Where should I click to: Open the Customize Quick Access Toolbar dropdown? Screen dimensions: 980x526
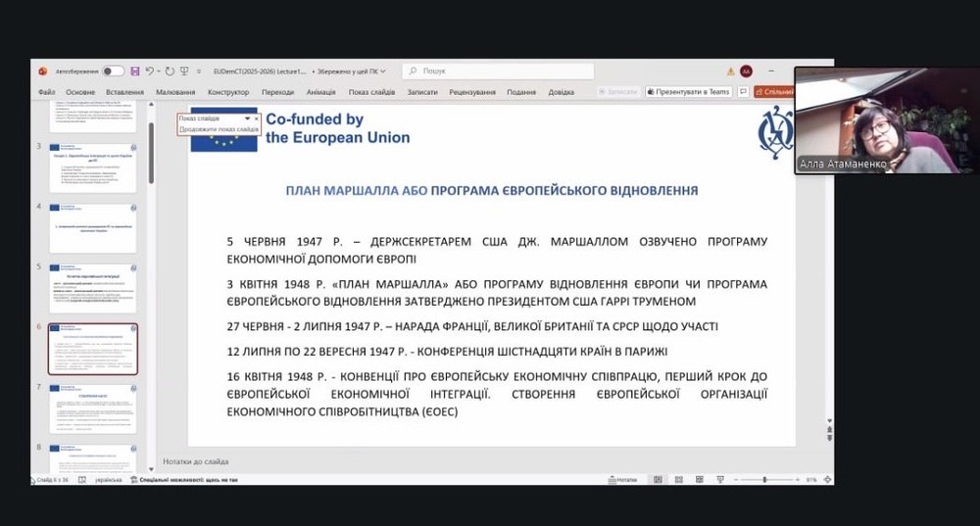point(198,72)
